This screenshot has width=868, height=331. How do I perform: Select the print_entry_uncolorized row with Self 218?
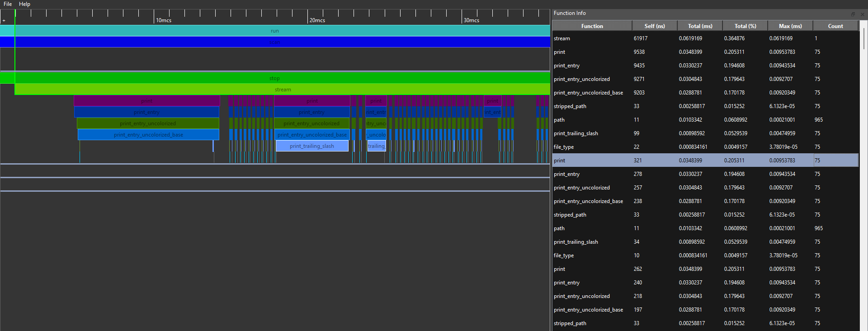coord(705,296)
